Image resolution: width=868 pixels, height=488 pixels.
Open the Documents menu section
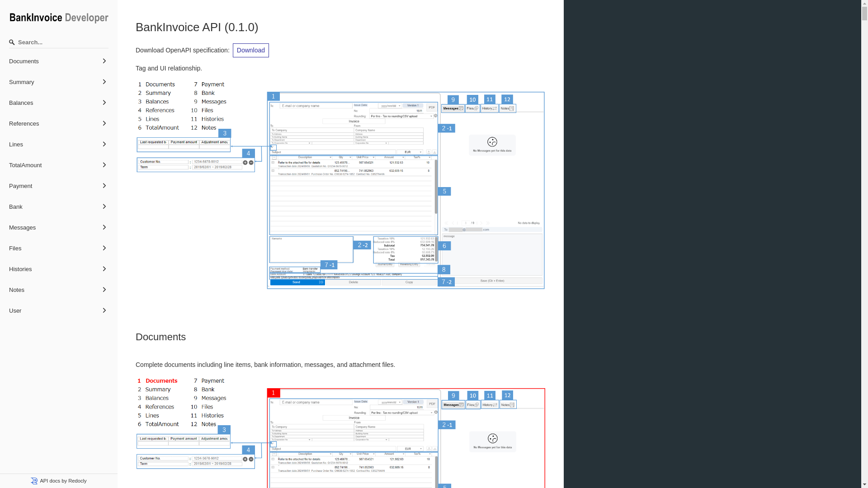[59, 61]
